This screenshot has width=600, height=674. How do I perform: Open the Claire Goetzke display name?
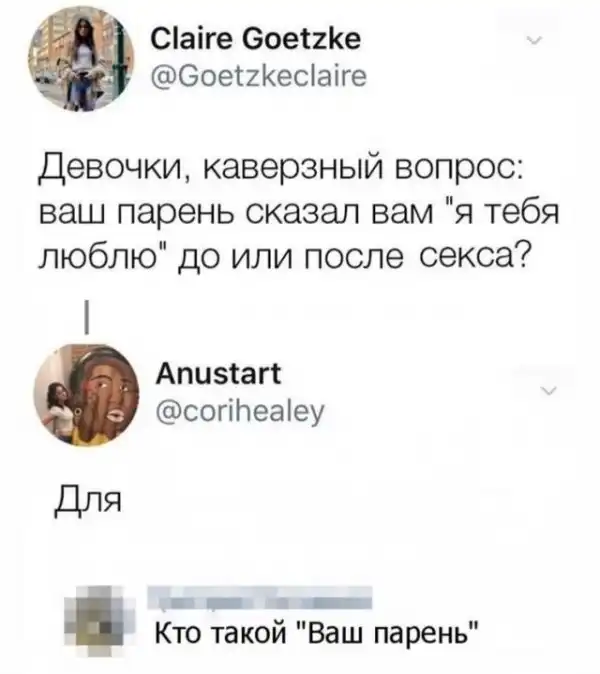point(256,40)
